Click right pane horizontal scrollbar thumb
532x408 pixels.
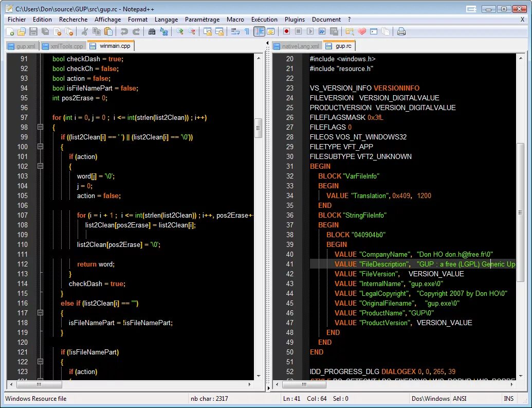(304, 384)
